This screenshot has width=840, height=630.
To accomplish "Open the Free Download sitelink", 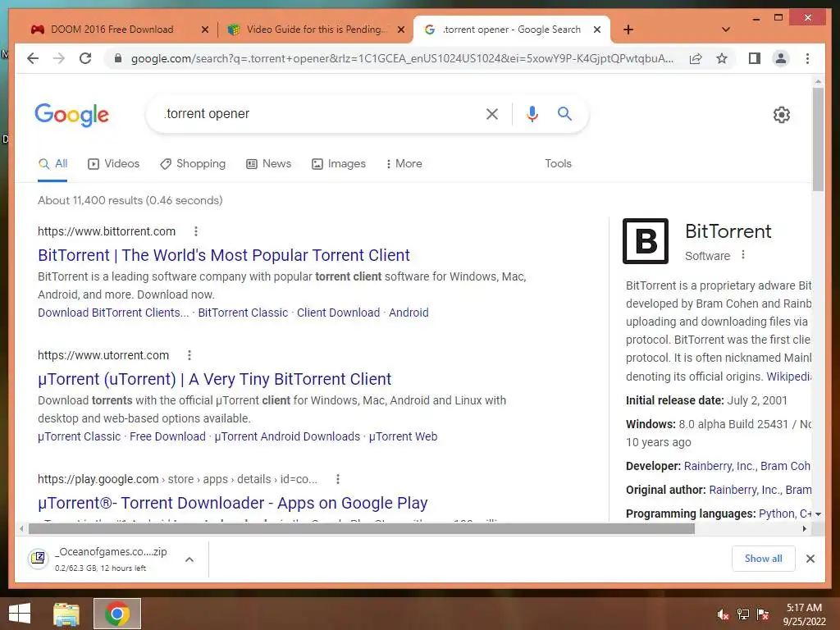I will click(167, 436).
